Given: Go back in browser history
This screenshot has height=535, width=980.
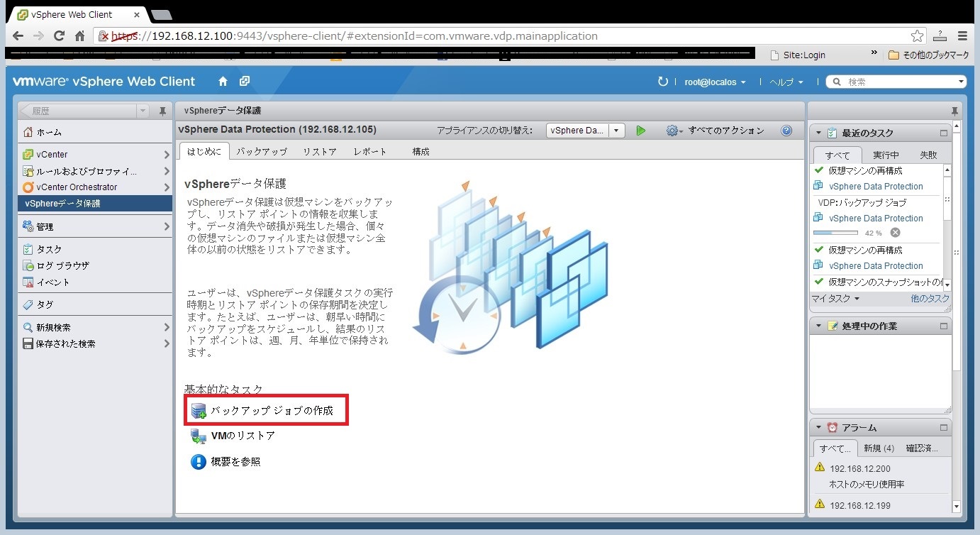Looking at the screenshot, I should [x=18, y=36].
